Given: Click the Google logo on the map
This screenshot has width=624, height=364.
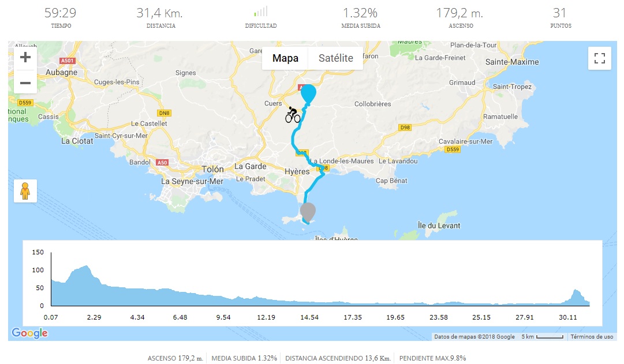Looking at the screenshot, I should coord(29,333).
